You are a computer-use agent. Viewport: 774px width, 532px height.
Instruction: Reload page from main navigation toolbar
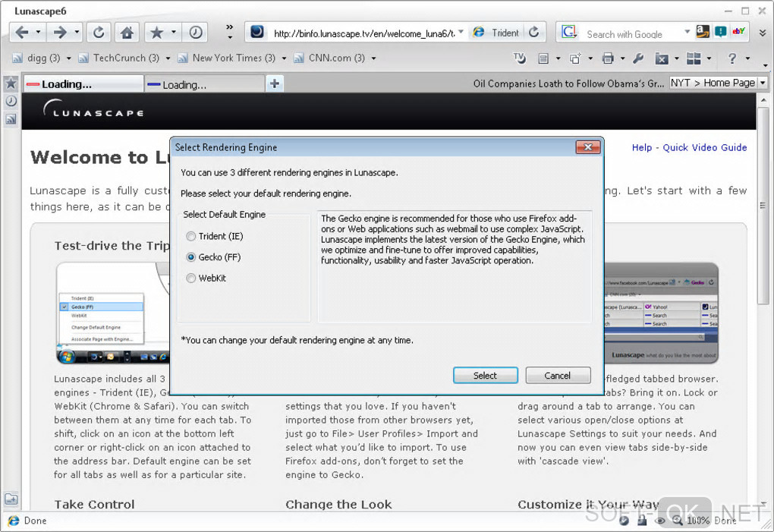[99, 33]
